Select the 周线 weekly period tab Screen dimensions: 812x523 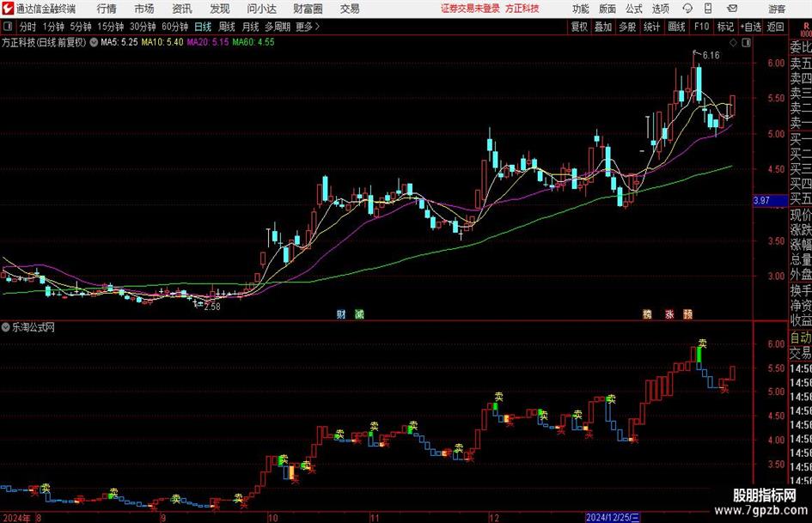227,27
